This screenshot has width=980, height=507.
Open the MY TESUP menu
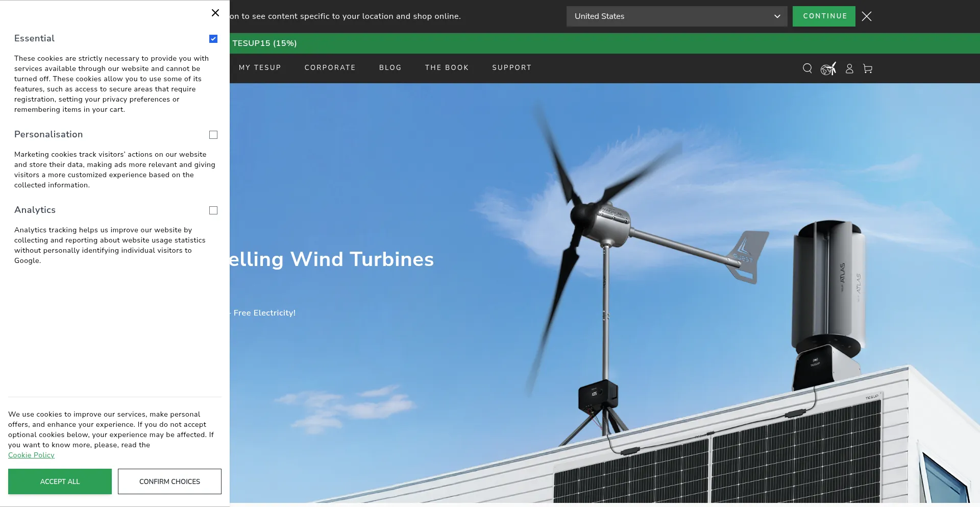tap(260, 67)
